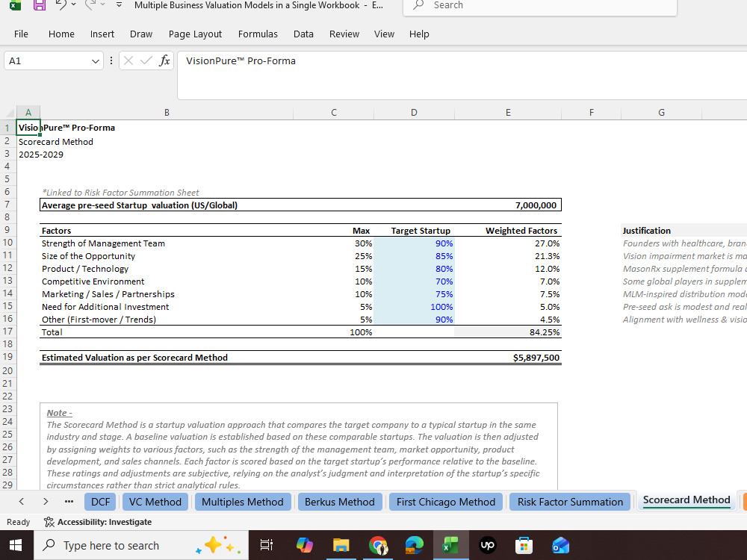Image resolution: width=747 pixels, height=560 pixels.
Task: Click into the formula bar text
Action: [x=462, y=75]
